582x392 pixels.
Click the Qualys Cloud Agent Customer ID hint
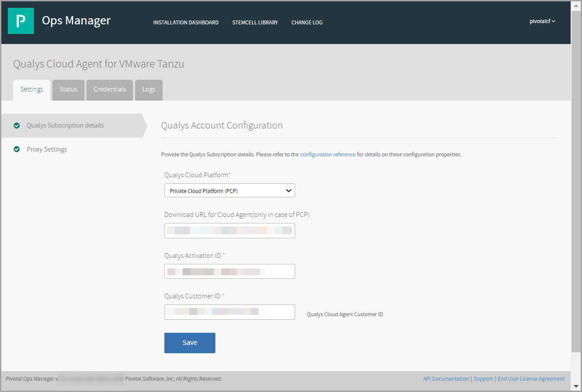(345, 314)
